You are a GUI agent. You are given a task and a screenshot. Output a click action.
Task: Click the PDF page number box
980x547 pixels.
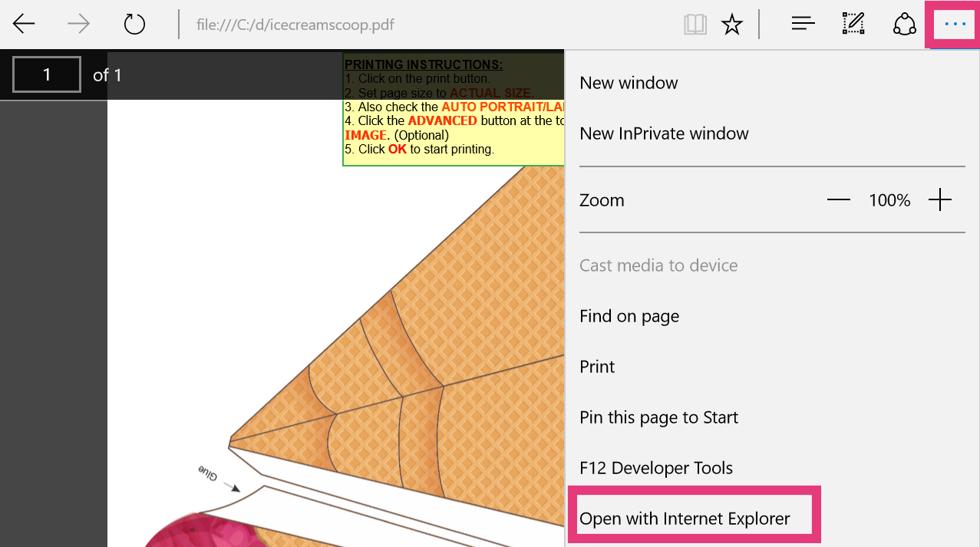point(47,75)
